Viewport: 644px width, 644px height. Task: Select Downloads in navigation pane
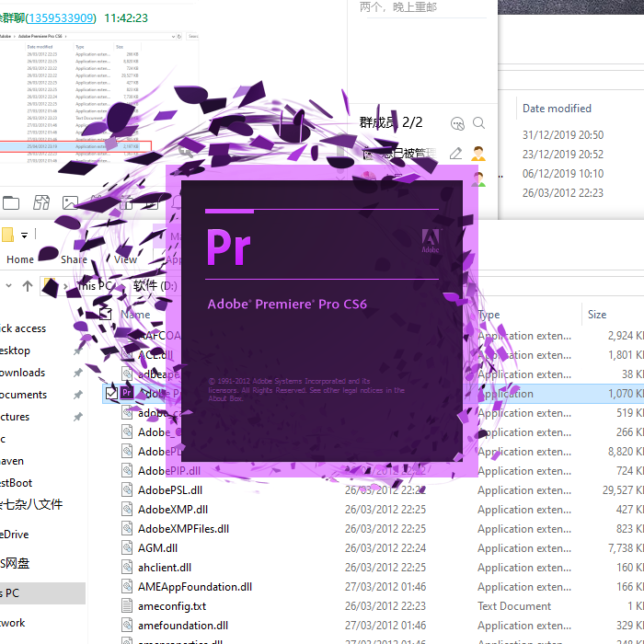[23, 373]
